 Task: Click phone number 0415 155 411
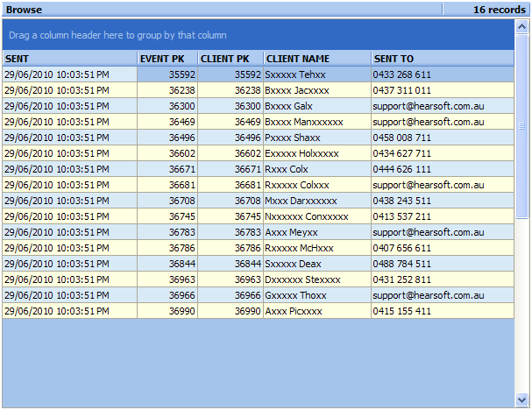401,311
